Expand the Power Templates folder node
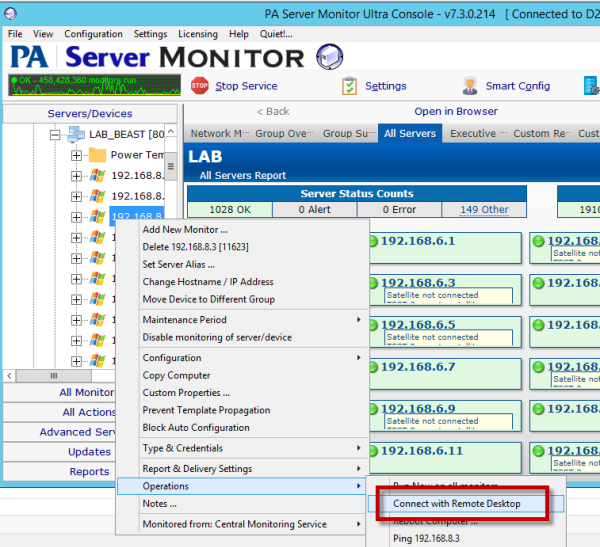The image size is (600, 547). pos(76,155)
